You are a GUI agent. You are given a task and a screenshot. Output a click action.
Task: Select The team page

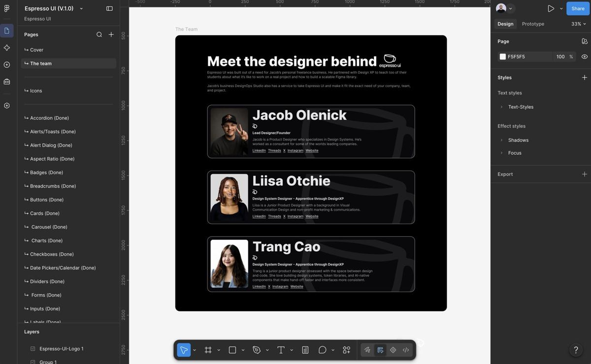(68, 63)
